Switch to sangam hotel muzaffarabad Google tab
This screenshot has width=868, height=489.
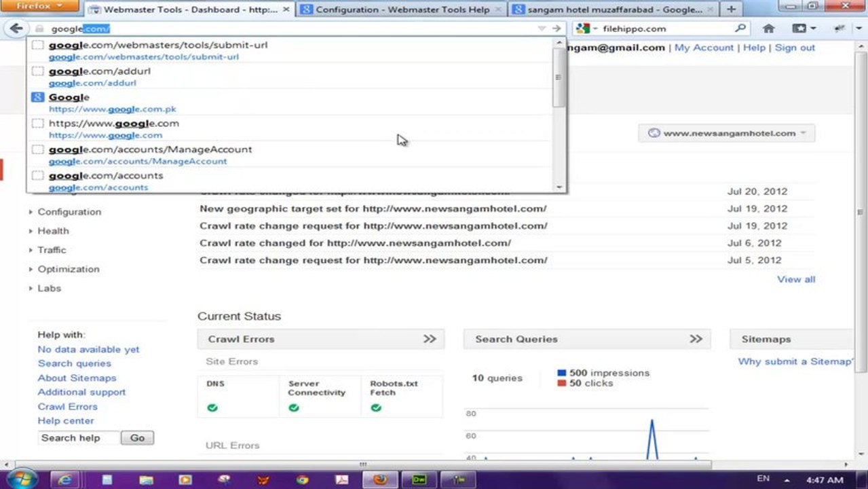click(613, 10)
